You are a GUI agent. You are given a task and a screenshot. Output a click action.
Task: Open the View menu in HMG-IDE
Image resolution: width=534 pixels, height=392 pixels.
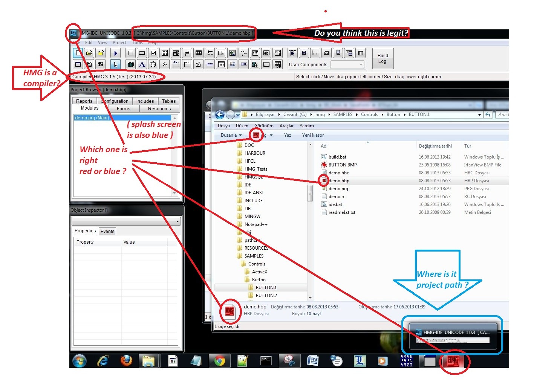[103, 43]
